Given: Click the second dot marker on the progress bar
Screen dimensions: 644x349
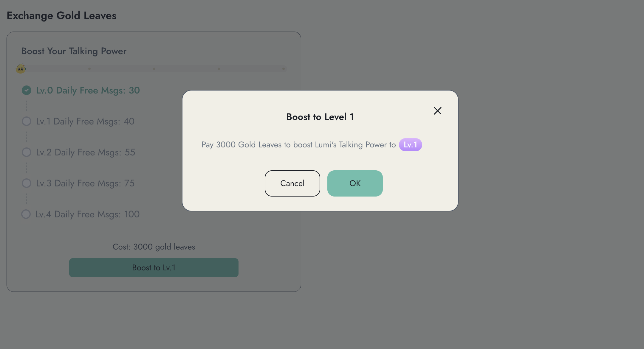Looking at the screenshot, I should [x=154, y=69].
